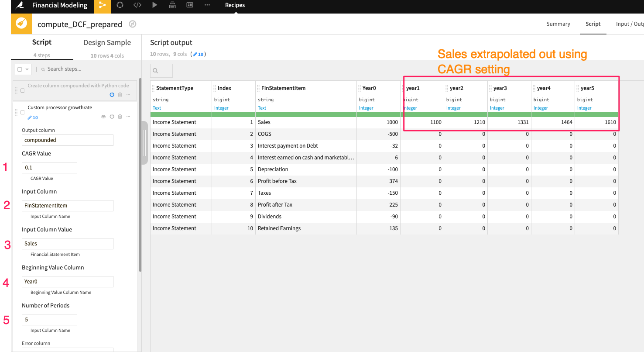Open the three-dots more menu in top bar
Screen dimensions: 644x352
pos(207,5)
